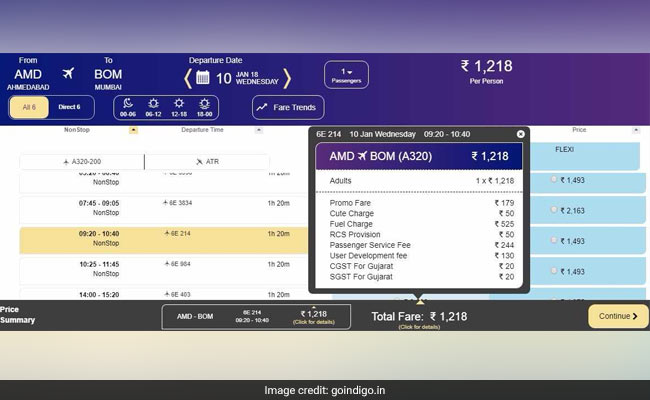Open the Passengers count dropdown
The image size is (650, 400).
pyautogui.click(x=346, y=75)
